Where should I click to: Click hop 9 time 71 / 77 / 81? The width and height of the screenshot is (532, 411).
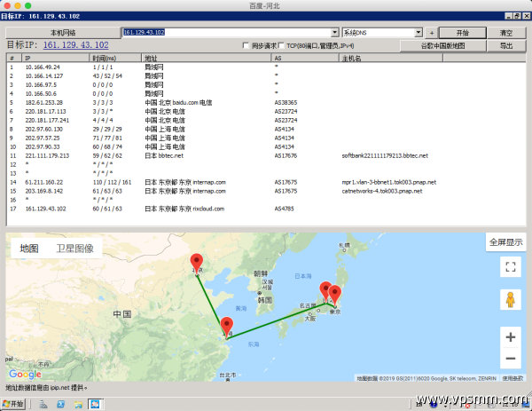pyautogui.click(x=107, y=138)
